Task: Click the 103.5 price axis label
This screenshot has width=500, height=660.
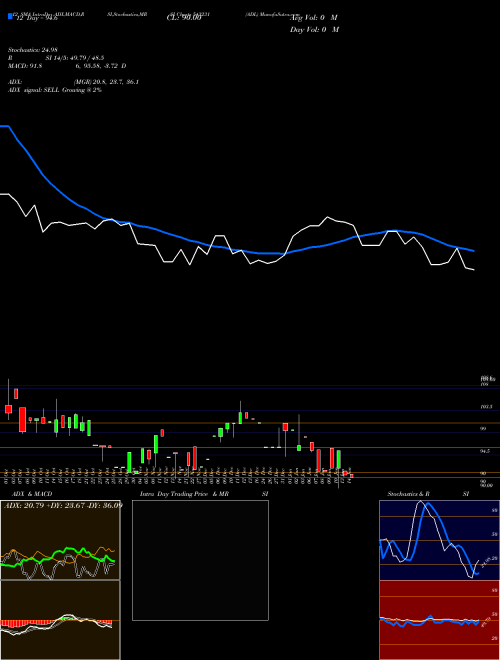Action: click(486, 407)
